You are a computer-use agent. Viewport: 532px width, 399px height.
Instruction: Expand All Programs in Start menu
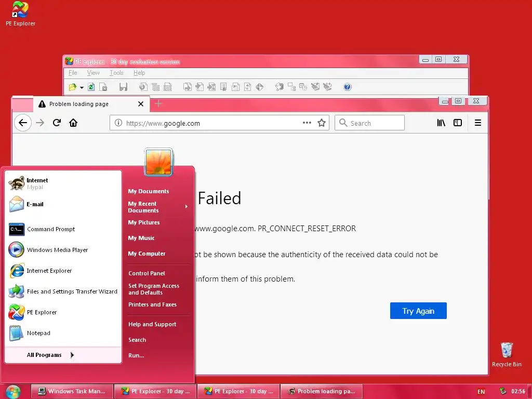63,355
